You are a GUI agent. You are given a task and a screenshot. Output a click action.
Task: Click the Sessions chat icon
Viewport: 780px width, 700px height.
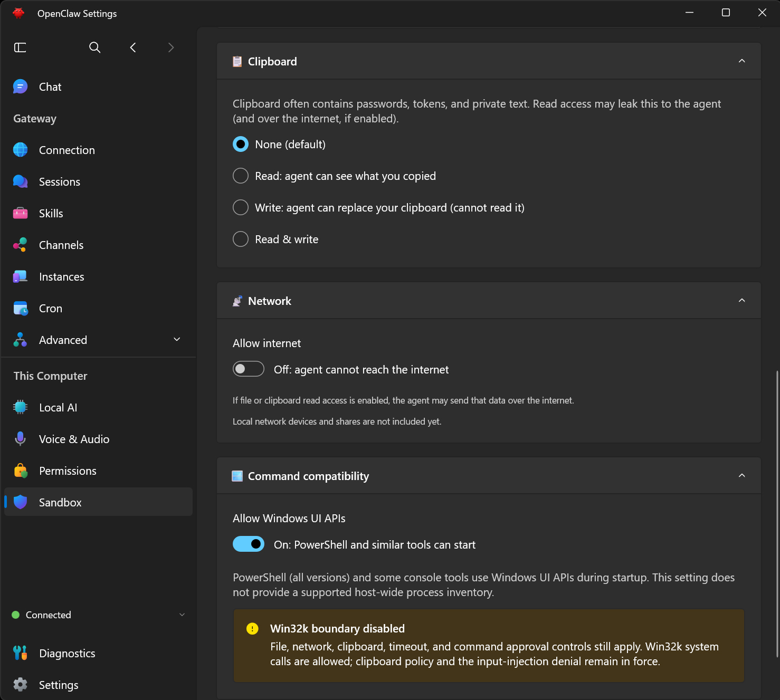coord(21,181)
